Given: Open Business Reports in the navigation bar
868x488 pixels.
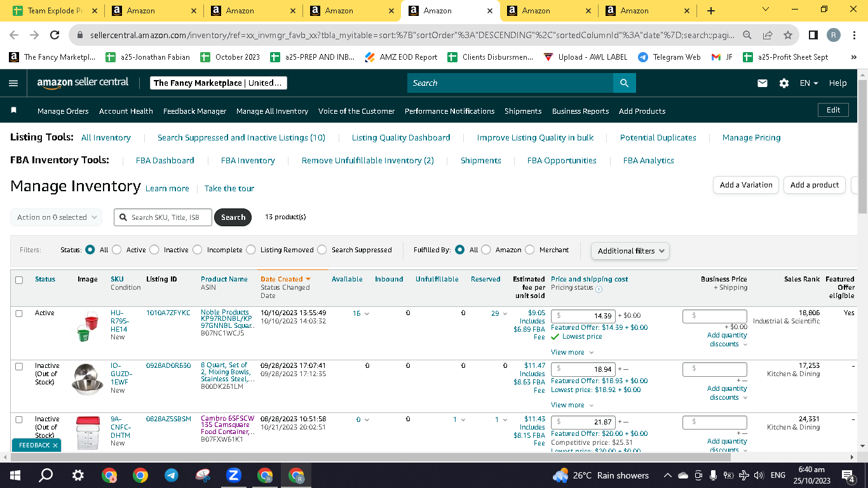Looking at the screenshot, I should [x=580, y=111].
